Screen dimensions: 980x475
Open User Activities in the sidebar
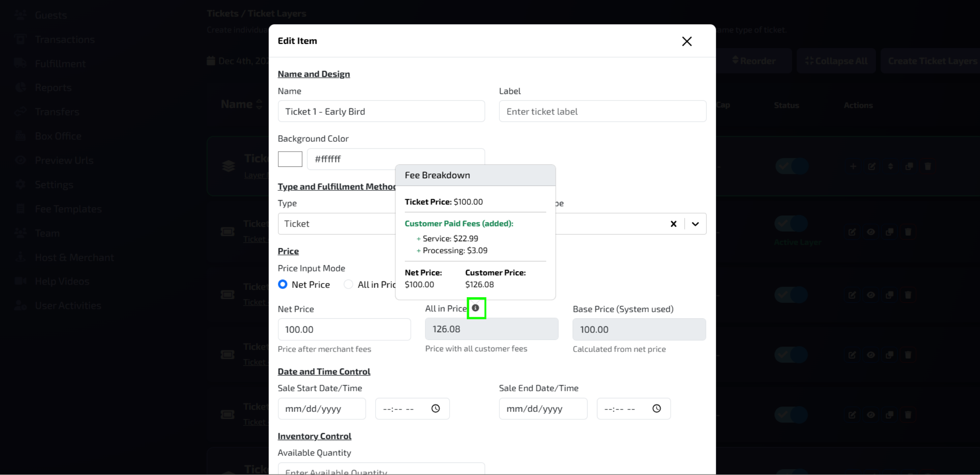[68, 306]
